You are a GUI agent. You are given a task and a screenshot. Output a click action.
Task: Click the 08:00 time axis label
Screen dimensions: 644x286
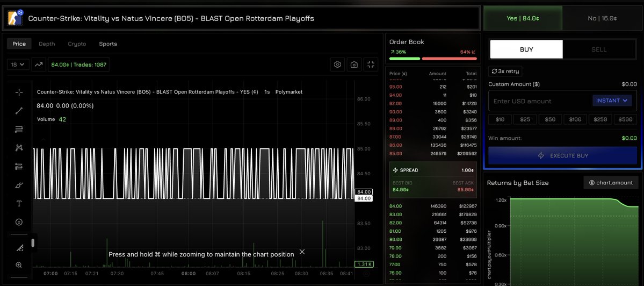(189, 273)
